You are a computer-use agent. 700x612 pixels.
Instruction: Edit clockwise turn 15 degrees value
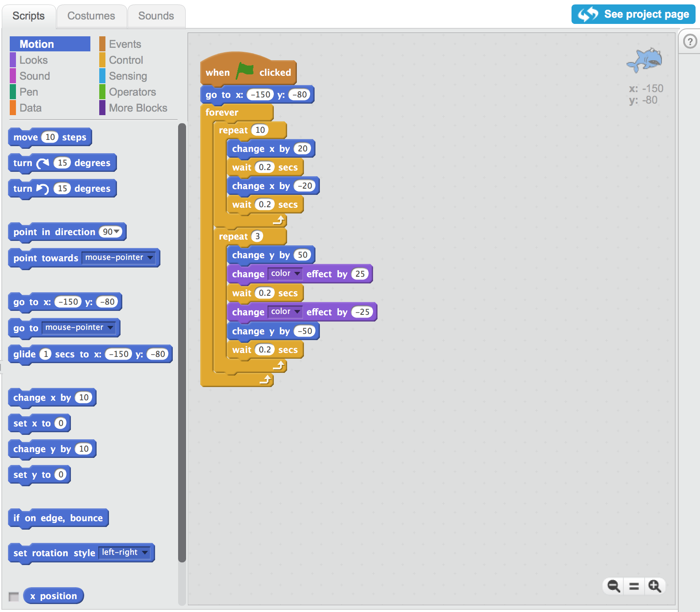(x=62, y=163)
